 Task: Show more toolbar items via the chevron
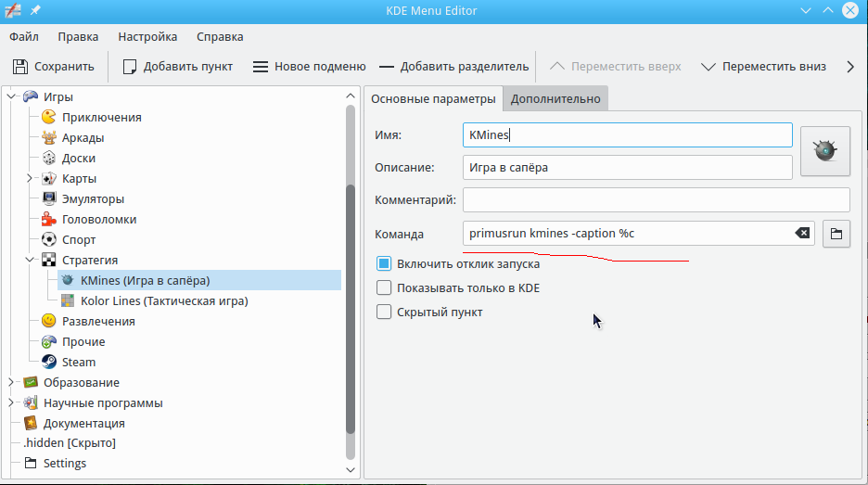click(x=850, y=67)
